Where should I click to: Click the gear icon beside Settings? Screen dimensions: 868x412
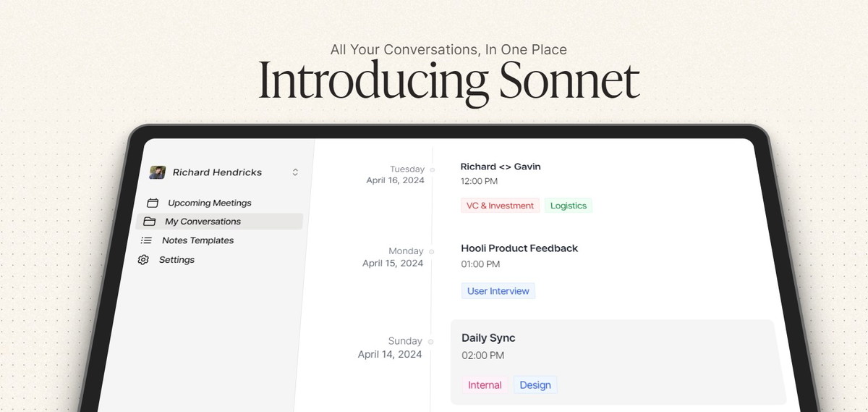point(143,260)
